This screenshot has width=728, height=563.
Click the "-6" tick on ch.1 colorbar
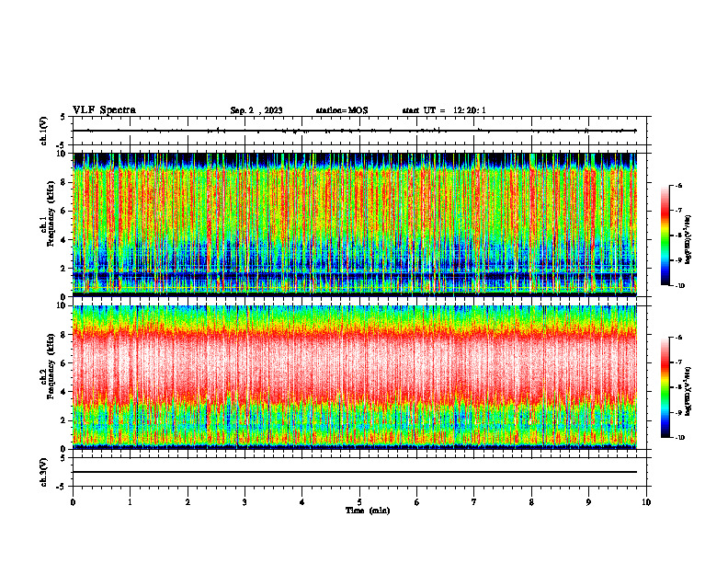point(678,185)
